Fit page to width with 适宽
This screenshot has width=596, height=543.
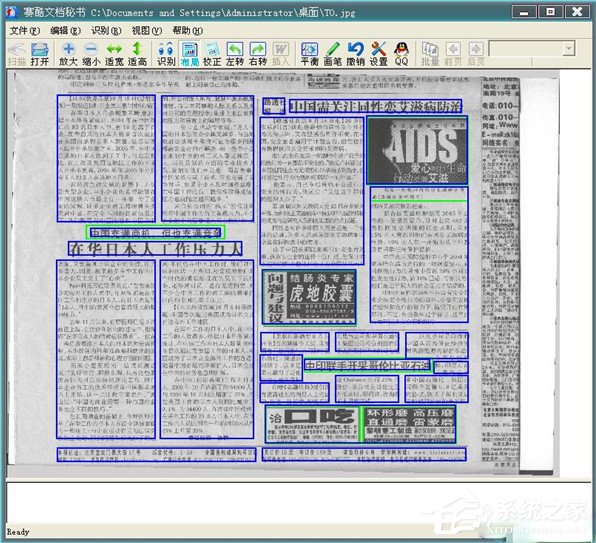pyautogui.click(x=114, y=54)
